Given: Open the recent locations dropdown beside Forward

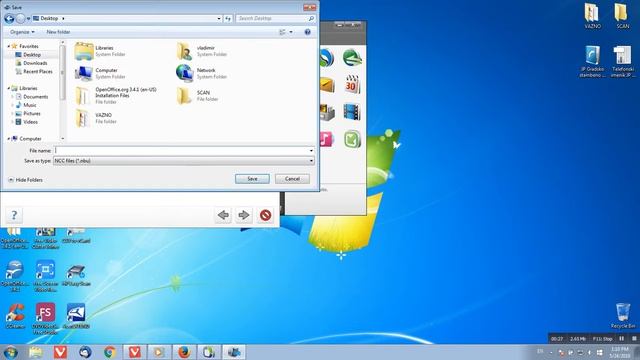Looking at the screenshot, I should click(x=28, y=19).
